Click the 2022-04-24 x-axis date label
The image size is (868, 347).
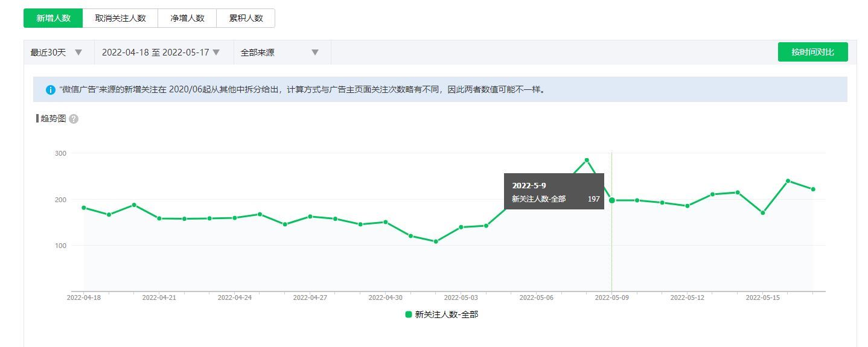click(x=234, y=298)
